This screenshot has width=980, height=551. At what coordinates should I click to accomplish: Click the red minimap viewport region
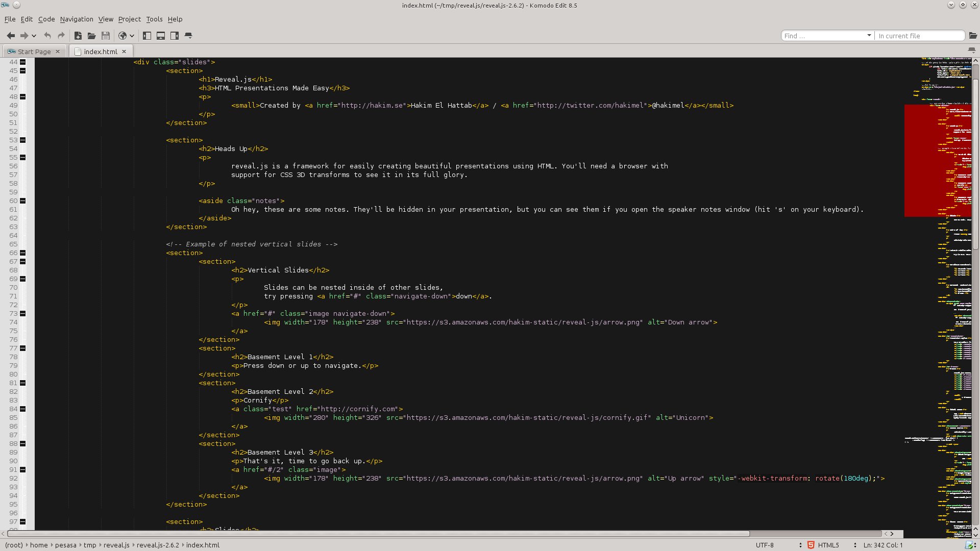click(x=938, y=161)
